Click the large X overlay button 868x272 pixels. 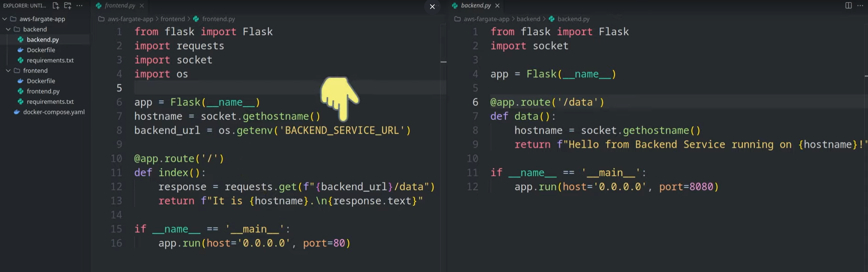432,6
